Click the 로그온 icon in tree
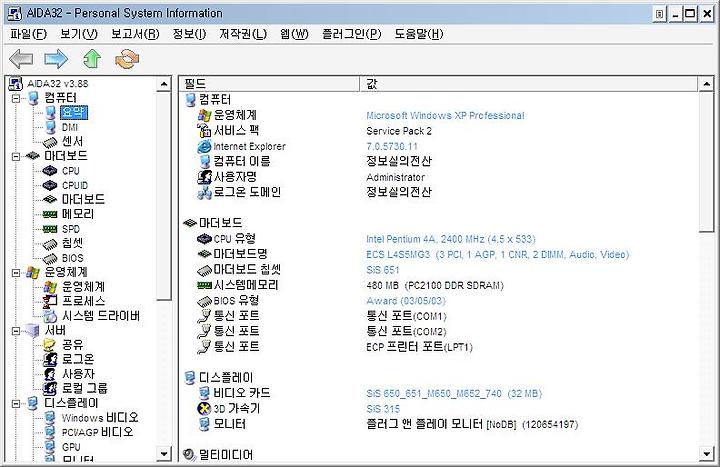Viewport: 720px width, 467px height. pos(50,360)
